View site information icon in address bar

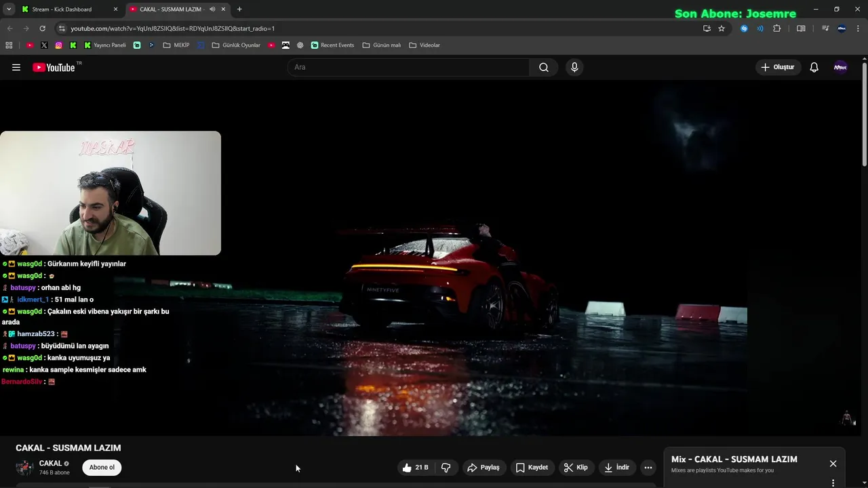[x=62, y=28]
